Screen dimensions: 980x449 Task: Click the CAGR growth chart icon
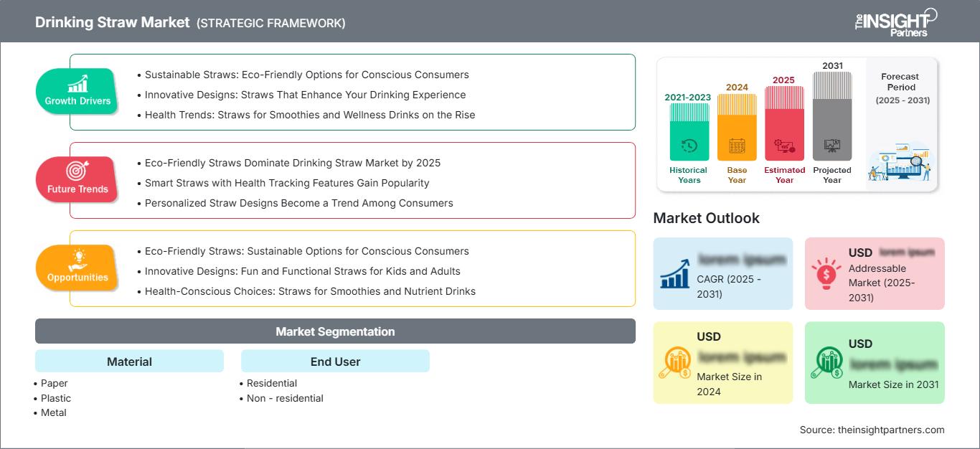tap(674, 273)
